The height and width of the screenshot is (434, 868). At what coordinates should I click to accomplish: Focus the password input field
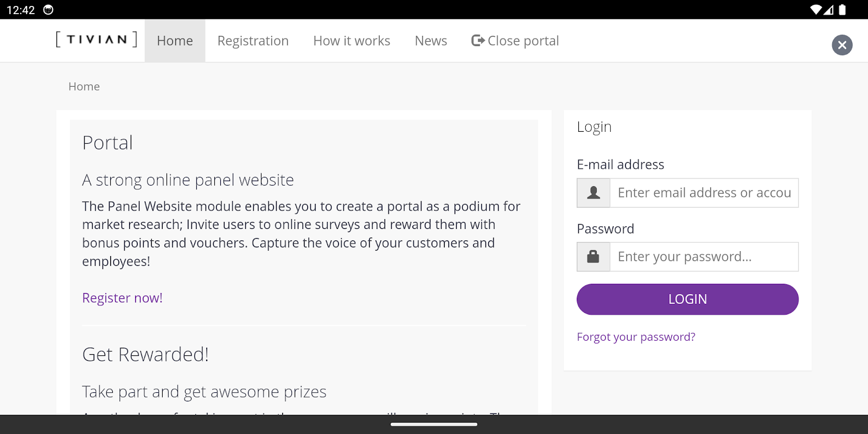pos(704,257)
